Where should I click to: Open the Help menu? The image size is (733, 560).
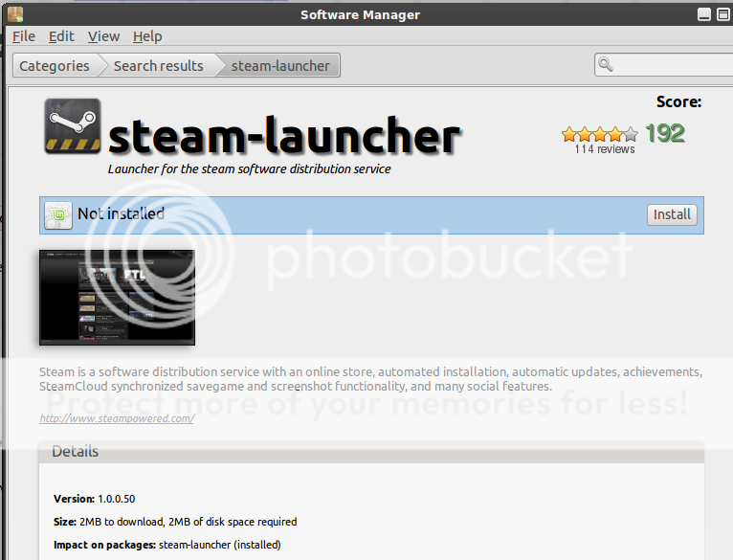(147, 36)
